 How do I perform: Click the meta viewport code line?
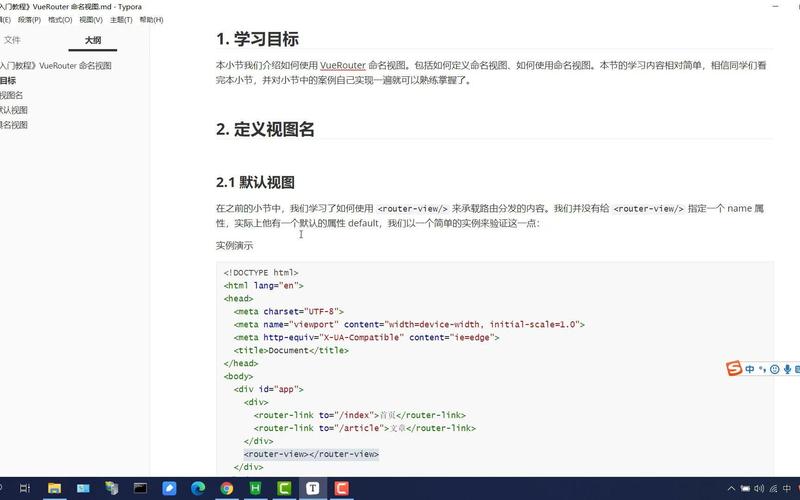[x=409, y=324]
